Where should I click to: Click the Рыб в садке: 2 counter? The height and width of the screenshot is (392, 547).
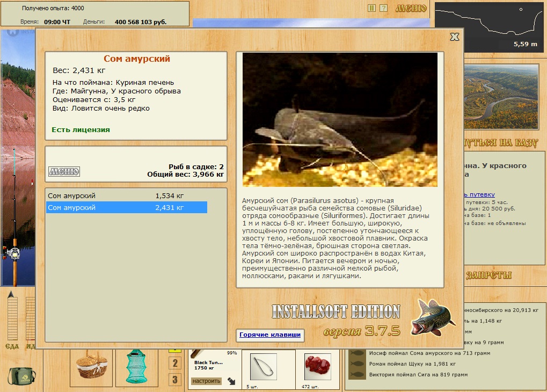[196, 167]
